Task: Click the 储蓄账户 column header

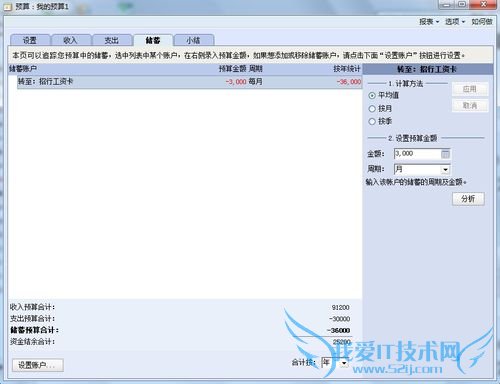Action: [x=23, y=69]
